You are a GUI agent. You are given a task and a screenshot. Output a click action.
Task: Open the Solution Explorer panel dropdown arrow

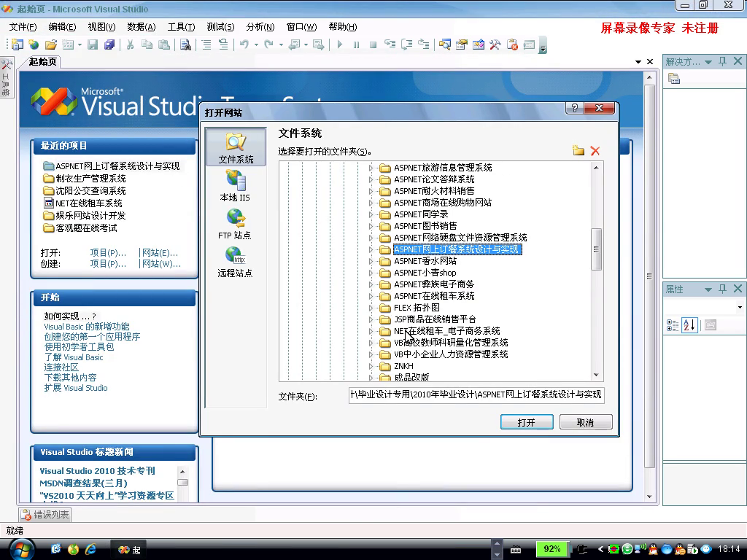[708, 62]
